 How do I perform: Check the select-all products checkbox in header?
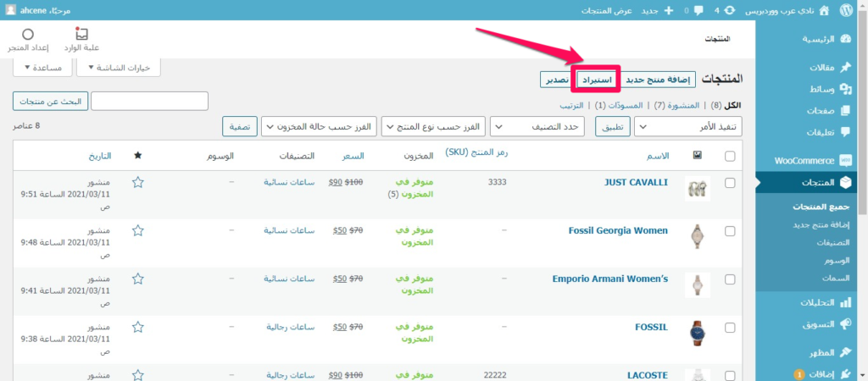(731, 157)
